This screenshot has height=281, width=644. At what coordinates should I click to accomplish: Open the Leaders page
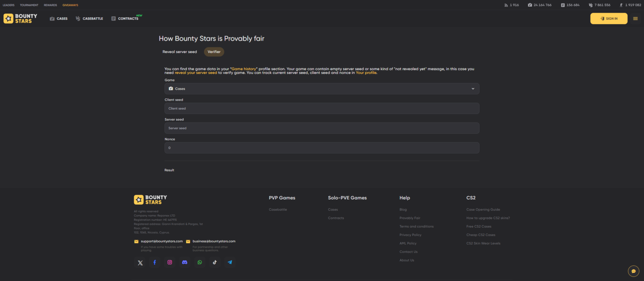click(8, 5)
